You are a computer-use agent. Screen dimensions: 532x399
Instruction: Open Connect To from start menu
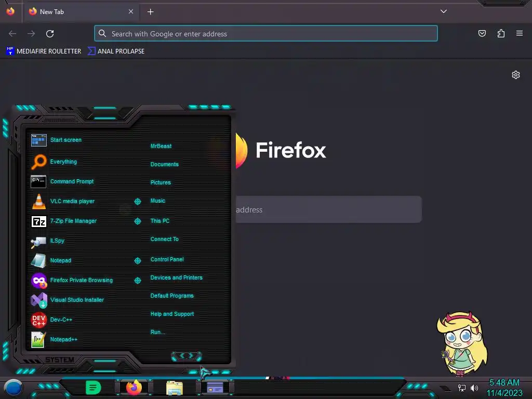165,239
